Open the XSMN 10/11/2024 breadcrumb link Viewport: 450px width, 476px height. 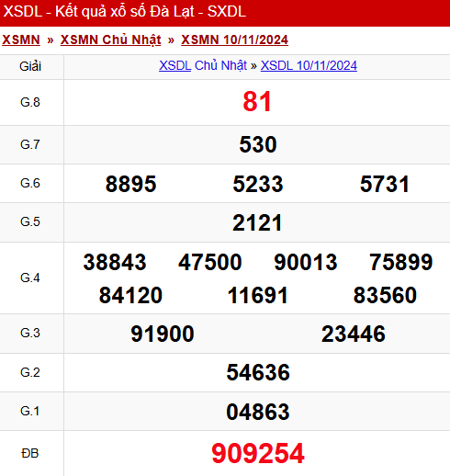click(234, 40)
